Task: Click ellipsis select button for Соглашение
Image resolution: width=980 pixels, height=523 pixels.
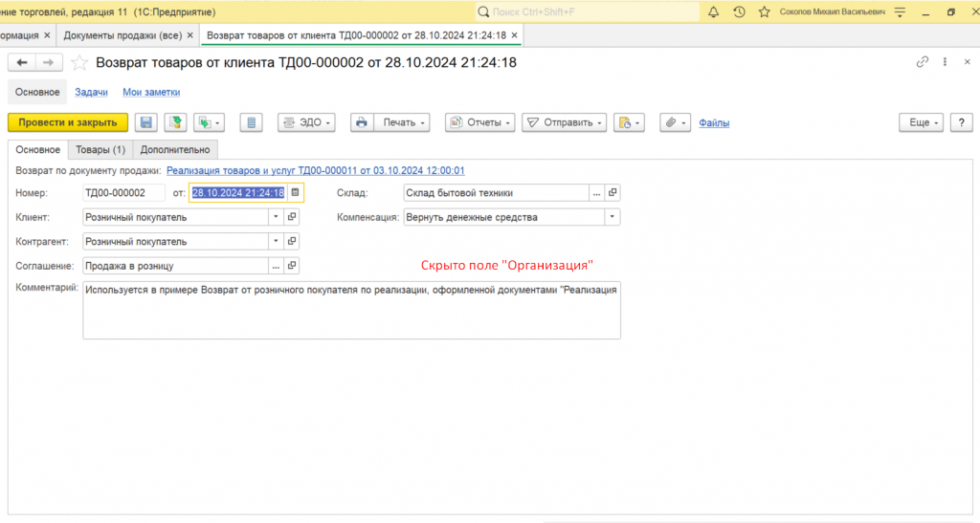Action: (x=276, y=266)
